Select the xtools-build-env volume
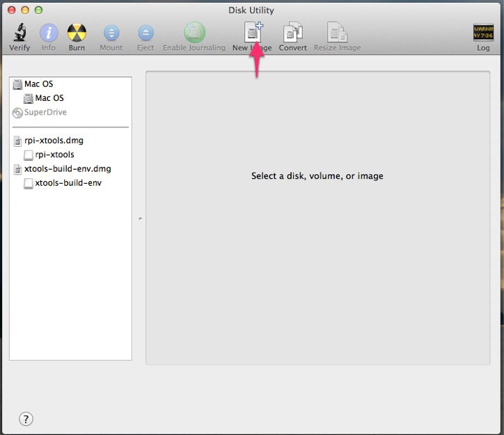The image size is (504, 435). 70,183
